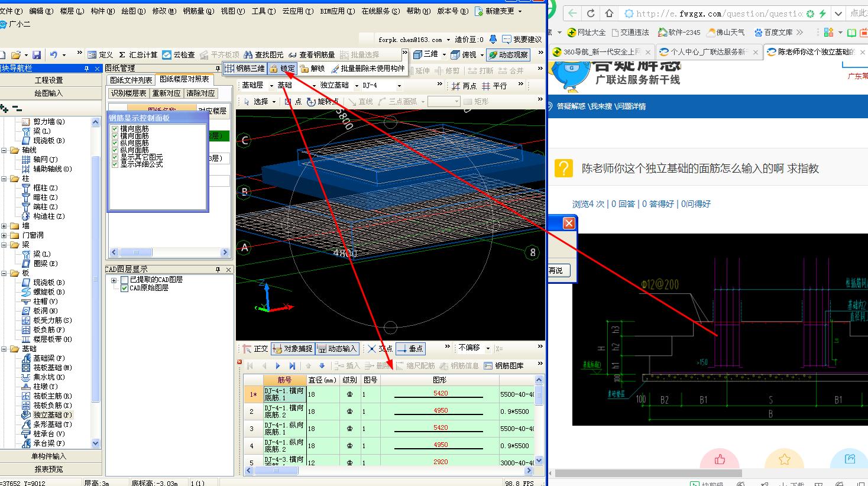
Task: Enable 交点 intersection snap
Action: click(380, 349)
